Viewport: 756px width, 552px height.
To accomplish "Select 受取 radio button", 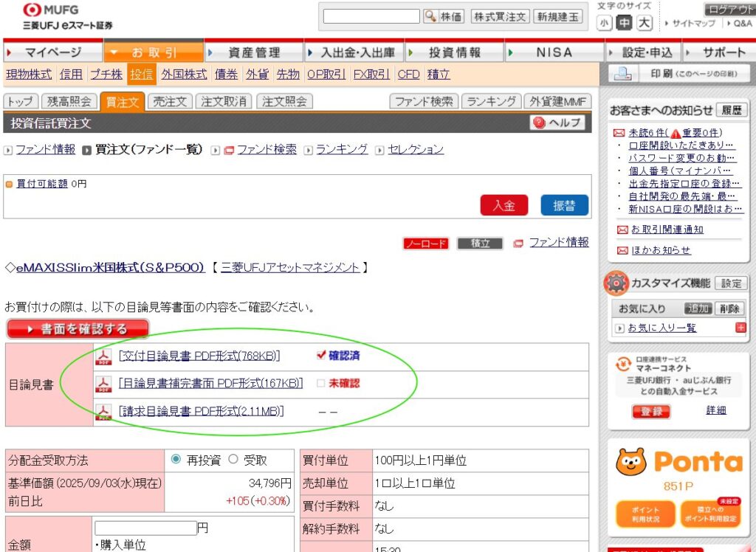I will point(233,460).
